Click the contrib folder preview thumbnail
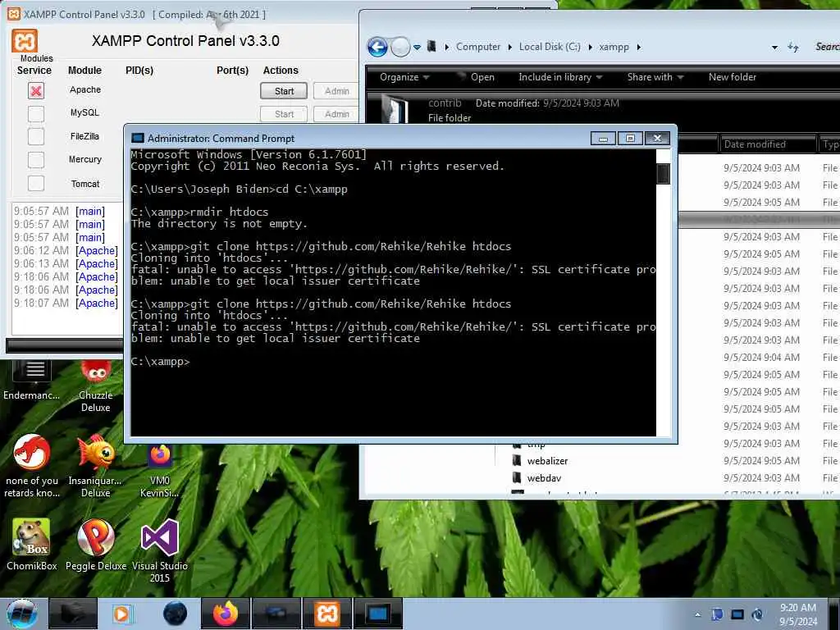Screen dimensions: 840x630 point(395,109)
